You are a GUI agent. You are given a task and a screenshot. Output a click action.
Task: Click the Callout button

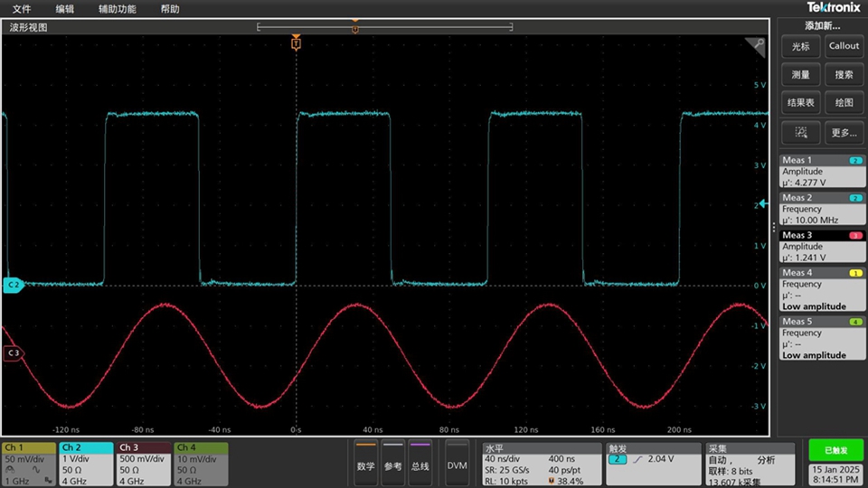tap(844, 46)
